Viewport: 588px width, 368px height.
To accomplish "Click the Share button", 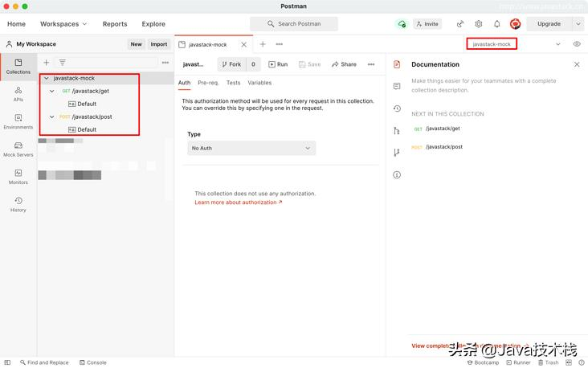I will pyautogui.click(x=344, y=64).
